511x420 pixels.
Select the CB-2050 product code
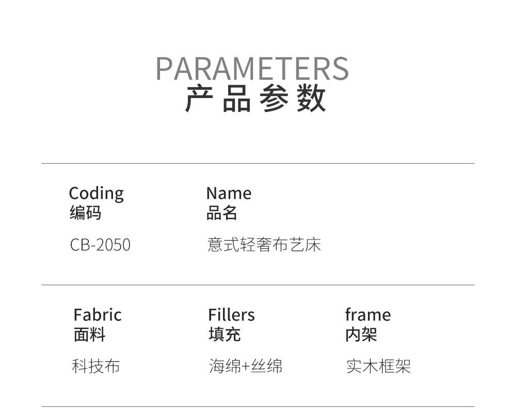click(100, 245)
